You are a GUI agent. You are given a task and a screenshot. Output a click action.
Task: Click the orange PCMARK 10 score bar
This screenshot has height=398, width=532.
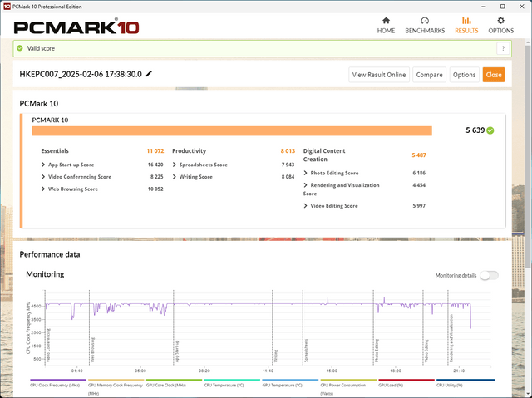tap(232, 130)
